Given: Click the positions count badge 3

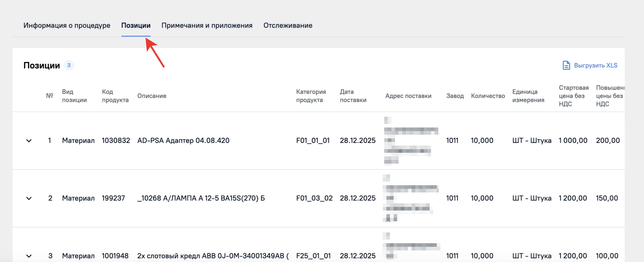Looking at the screenshot, I should (x=69, y=65).
